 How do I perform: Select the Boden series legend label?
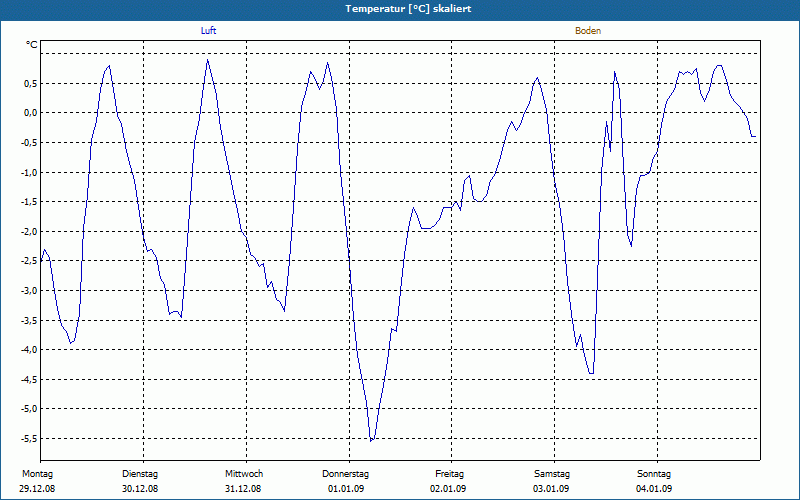[x=588, y=31]
